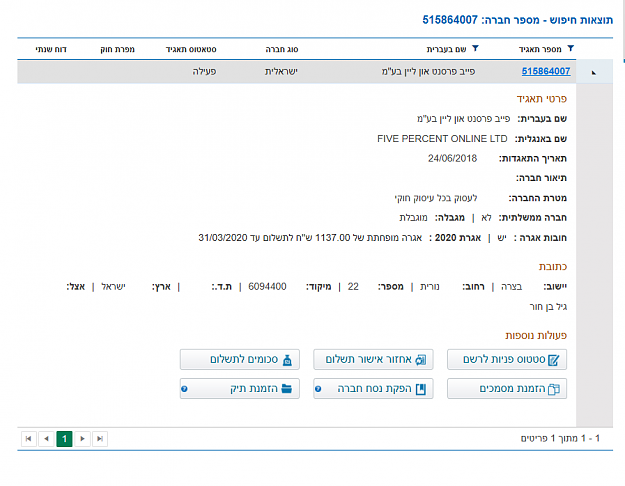Click limitation value מוגבלת
This screenshot has height=486, width=625.
[413, 218]
